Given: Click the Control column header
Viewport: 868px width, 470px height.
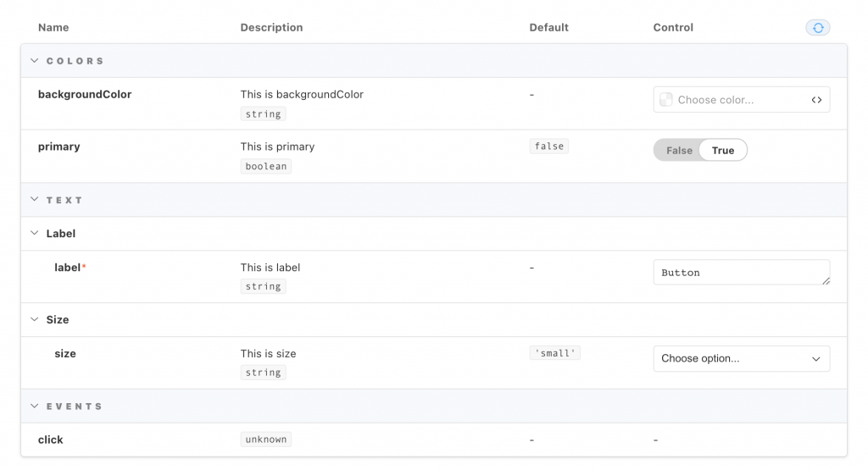Looking at the screenshot, I should point(673,28).
